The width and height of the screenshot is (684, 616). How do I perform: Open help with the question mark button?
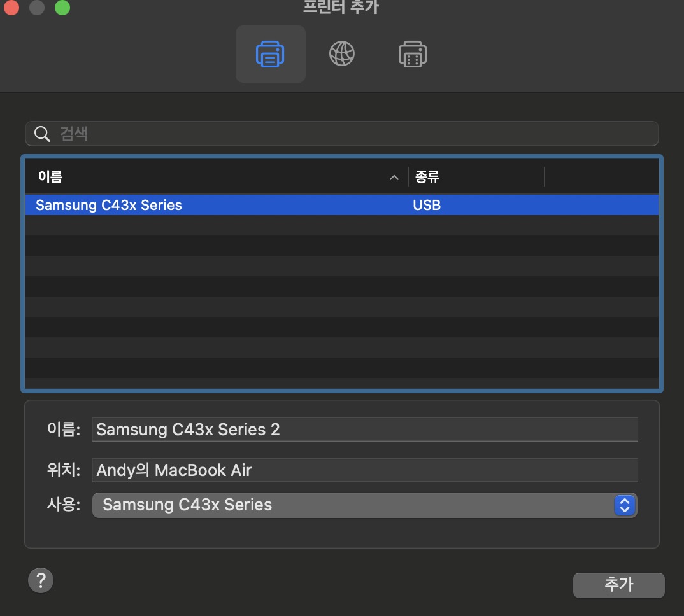click(41, 580)
